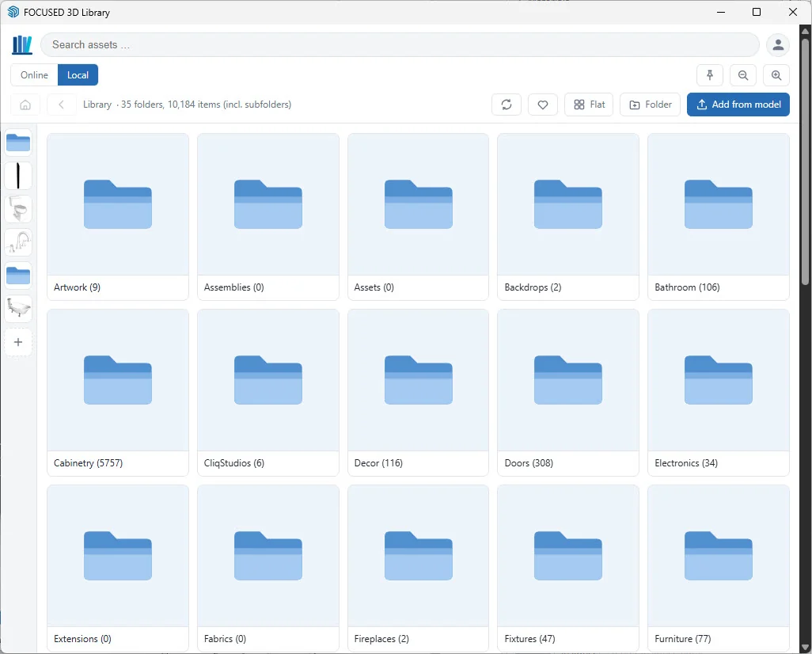Screen dimensions: 812x654
Task: Create a new Folder button
Action: pos(651,105)
